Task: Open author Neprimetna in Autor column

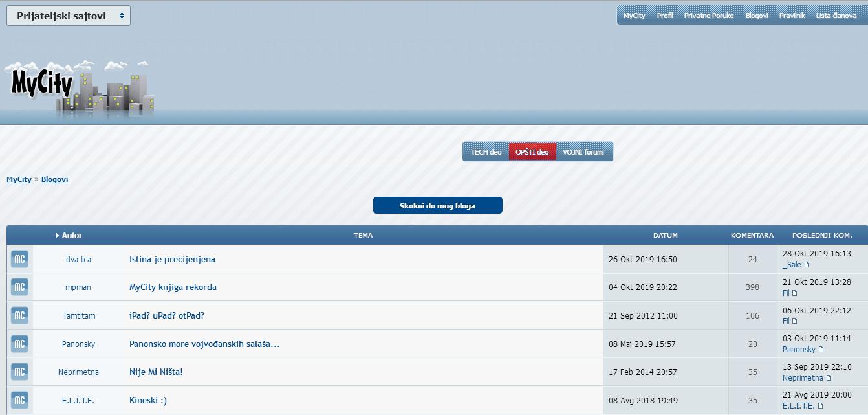Action: [78, 372]
